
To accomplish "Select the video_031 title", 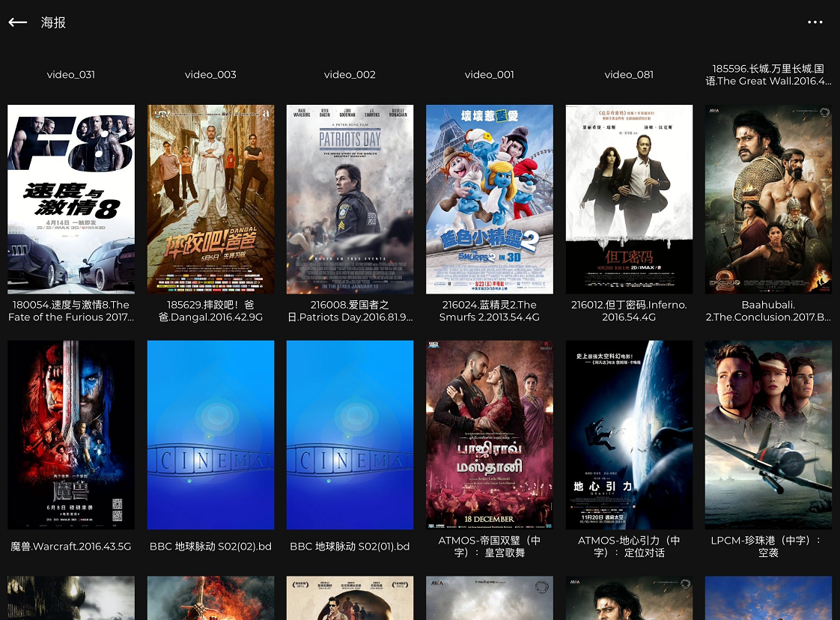I will coord(71,74).
